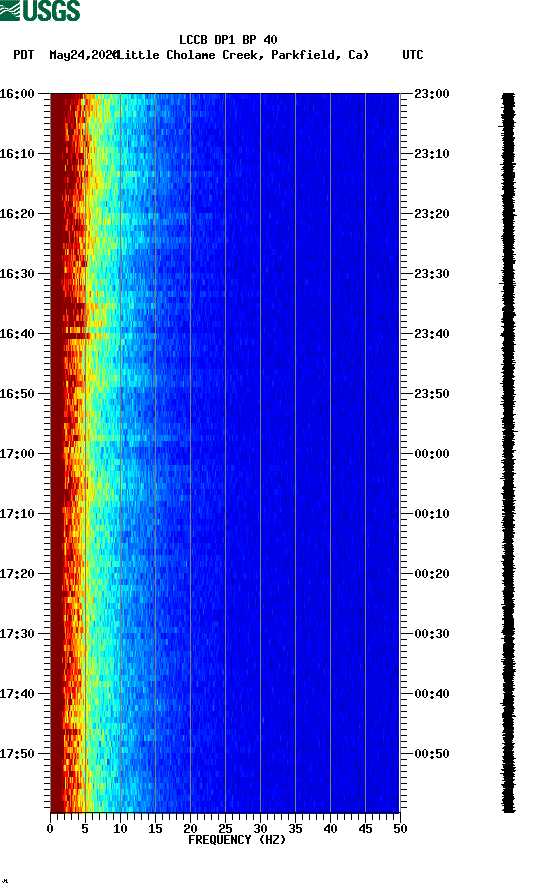Click the 00:40 UTC time label
Screen dimensions: 552x892
click(x=432, y=694)
